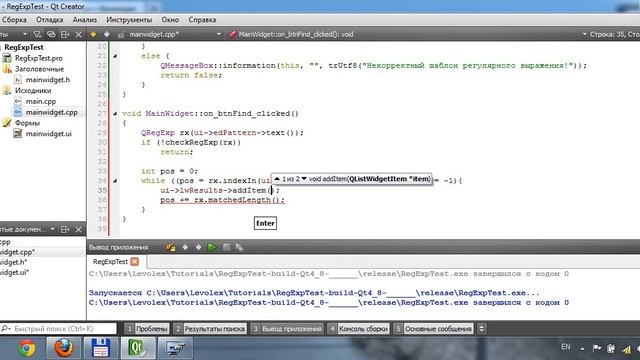Open mainwidget.ui in project tree
The image size is (640, 360).
point(49,134)
